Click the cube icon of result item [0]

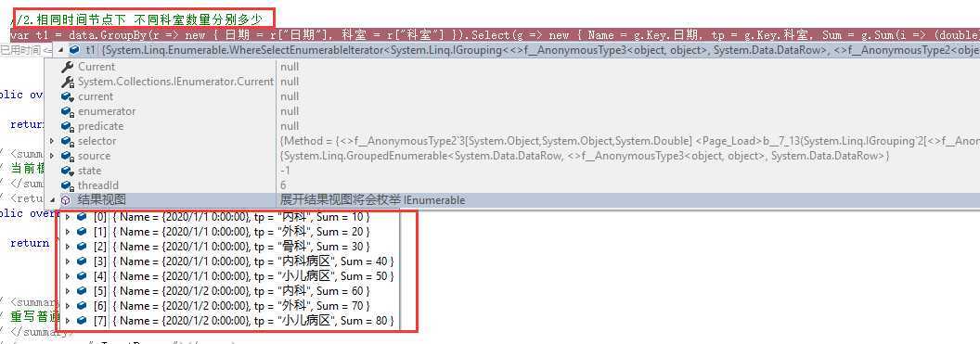[82, 217]
